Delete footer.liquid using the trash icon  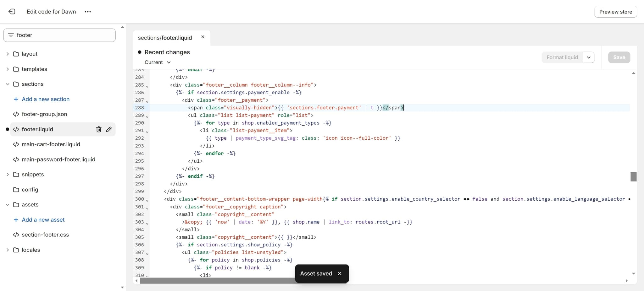click(98, 129)
